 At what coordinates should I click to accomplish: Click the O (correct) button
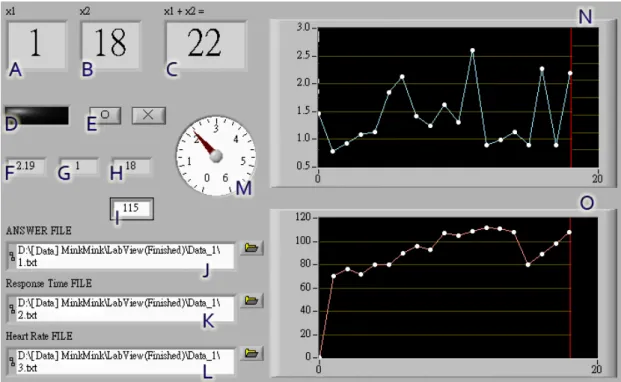pos(105,115)
